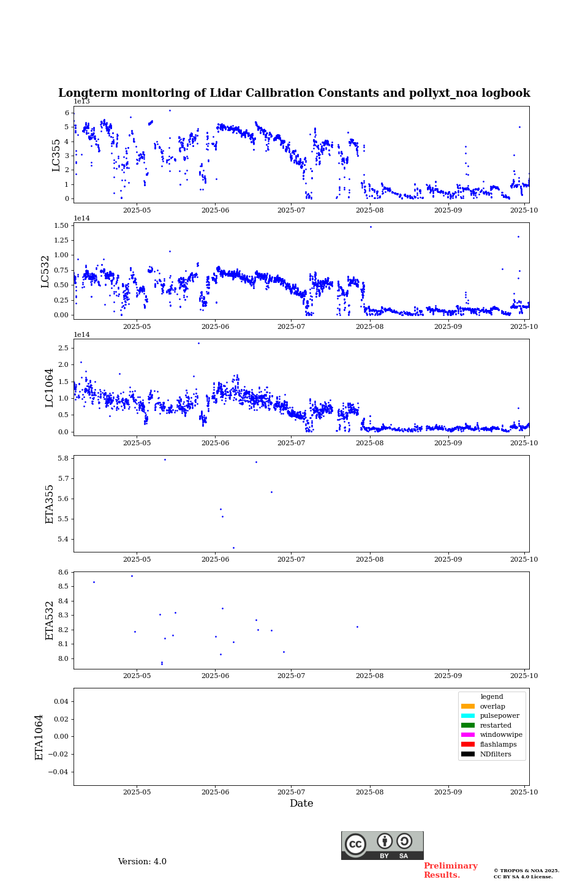Viewport: 588px width, 882px height.
Task: Click the LC355 y-axis label
Action: [56, 155]
